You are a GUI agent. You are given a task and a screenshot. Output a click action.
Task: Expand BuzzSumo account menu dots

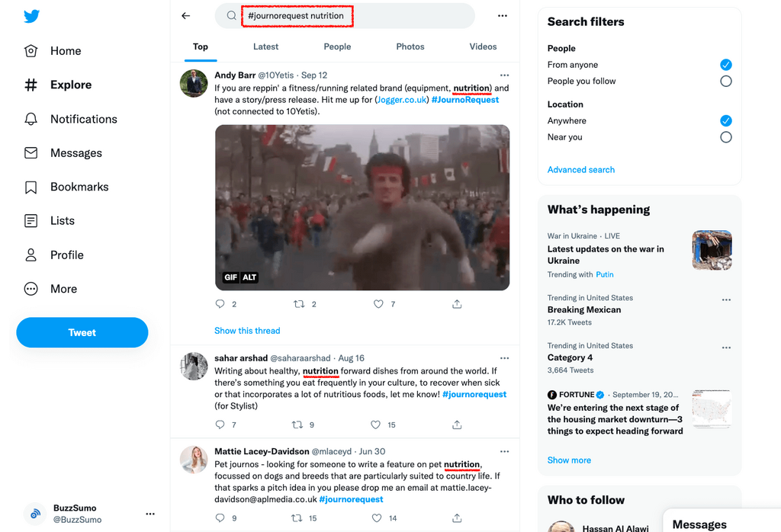(150, 514)
